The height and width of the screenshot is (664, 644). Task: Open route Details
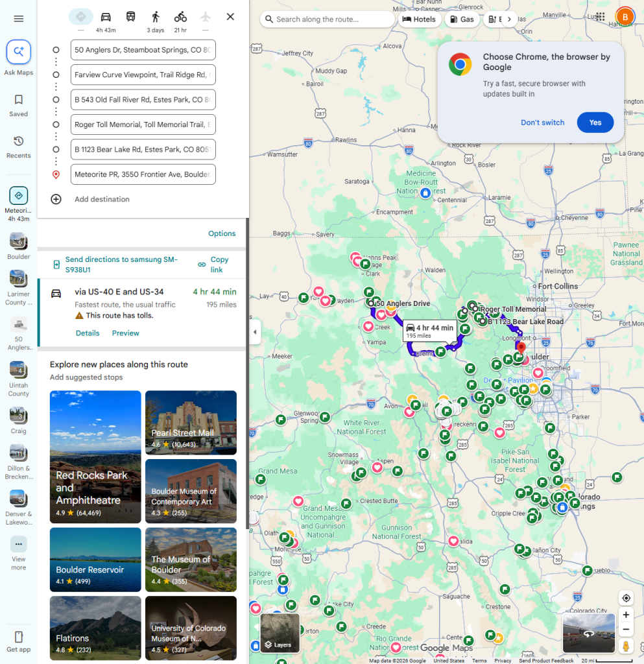click(x=88, y=333)
